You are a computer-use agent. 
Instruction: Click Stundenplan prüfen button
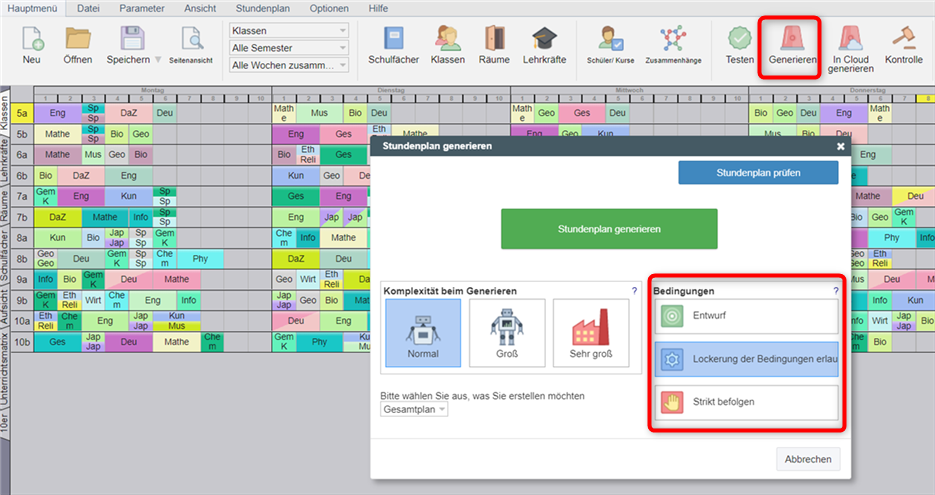(x=758, y=173)
